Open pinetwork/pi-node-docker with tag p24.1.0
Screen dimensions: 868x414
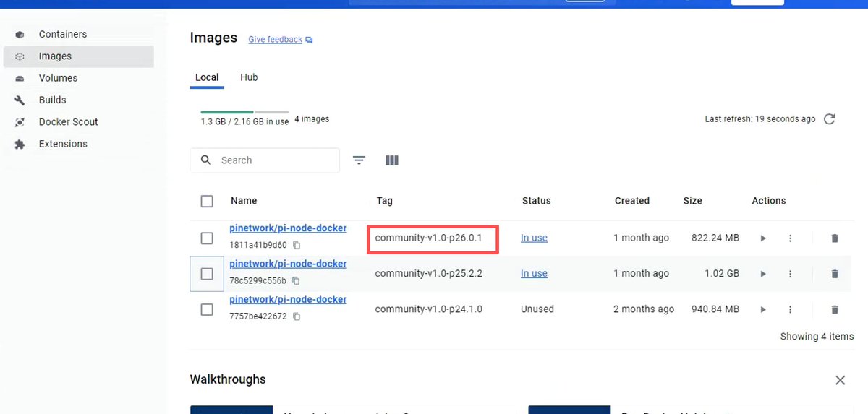tap(288, 299)
